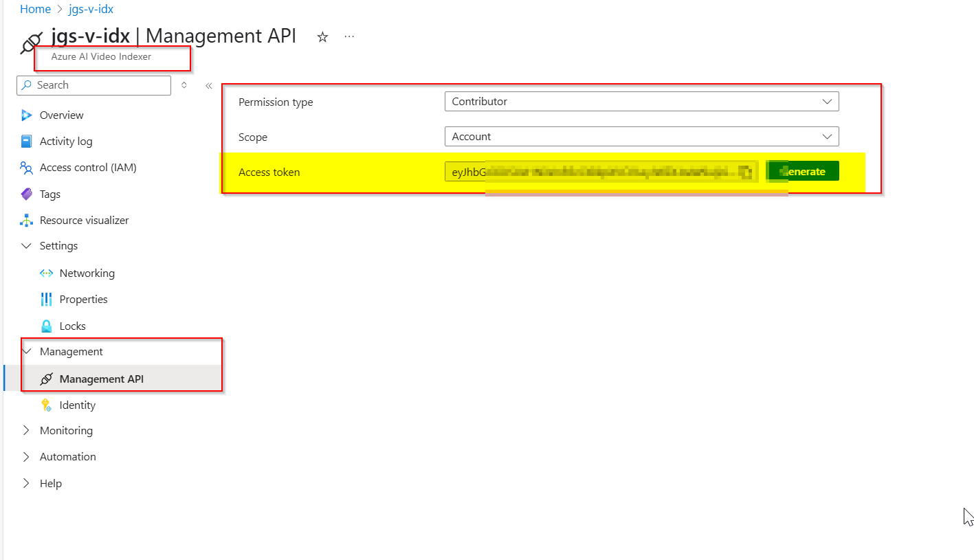Click the purple Tags icon

coord(27,194)
